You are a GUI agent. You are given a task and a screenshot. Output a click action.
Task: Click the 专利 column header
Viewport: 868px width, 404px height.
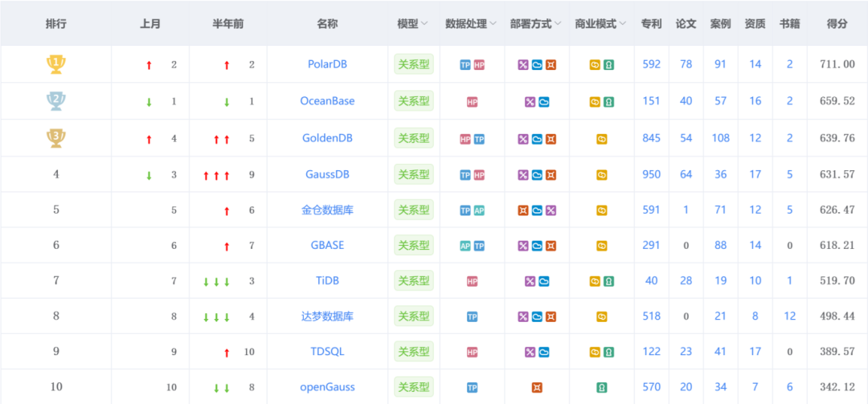[651, 24]
